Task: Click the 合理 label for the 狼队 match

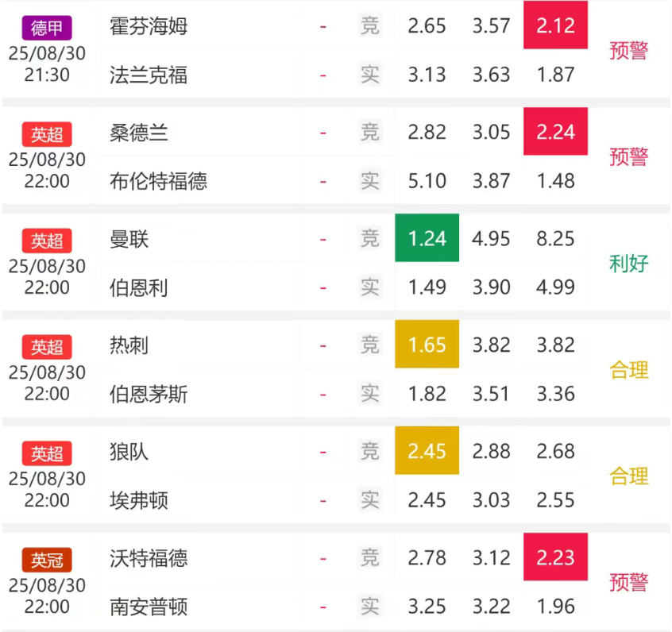Action: click(x=628, y=476)
